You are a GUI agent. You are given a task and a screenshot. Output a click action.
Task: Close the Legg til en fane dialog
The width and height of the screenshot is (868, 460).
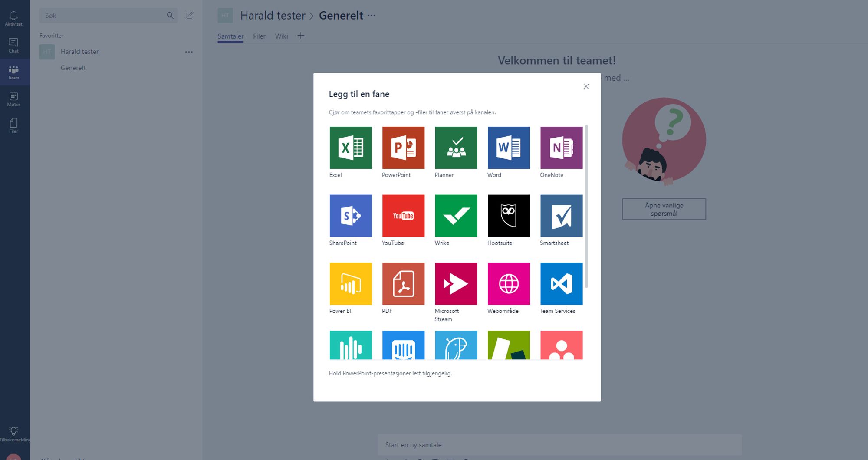pos(586,86)
